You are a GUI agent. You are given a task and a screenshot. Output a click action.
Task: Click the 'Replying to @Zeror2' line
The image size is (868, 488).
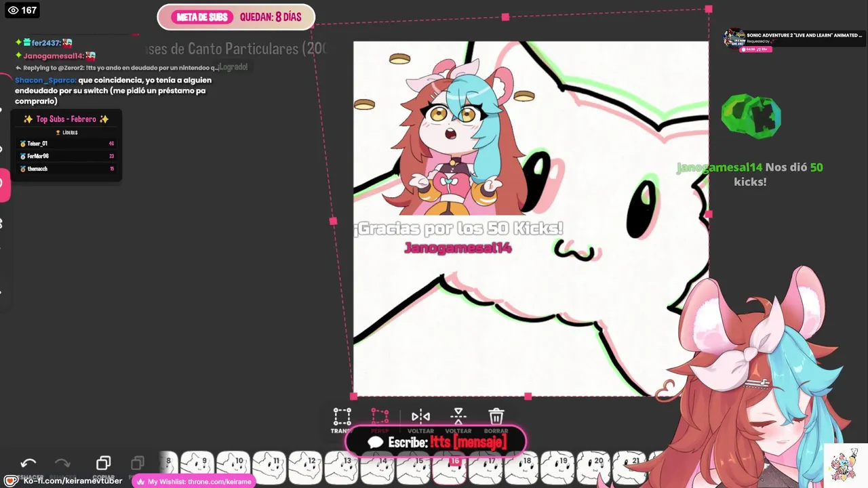tap(117, 68)
